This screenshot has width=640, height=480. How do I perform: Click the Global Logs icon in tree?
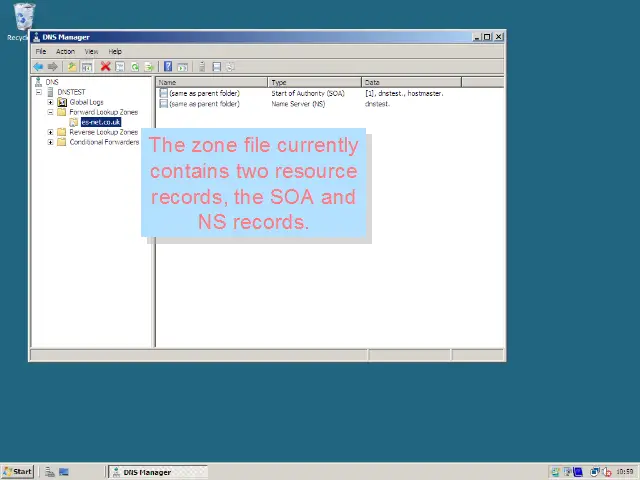tap(62, 102)
